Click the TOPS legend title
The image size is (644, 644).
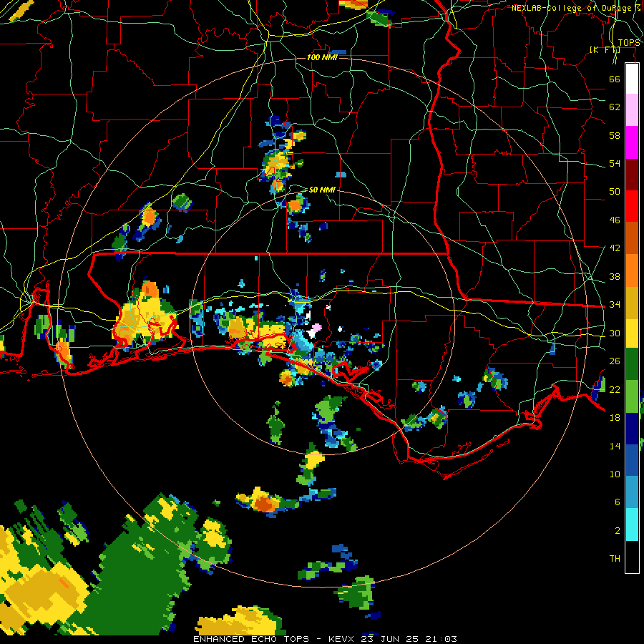629,43
